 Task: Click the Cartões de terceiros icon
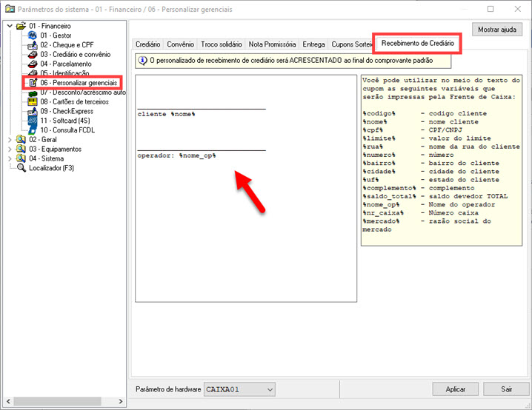[33, 101]
